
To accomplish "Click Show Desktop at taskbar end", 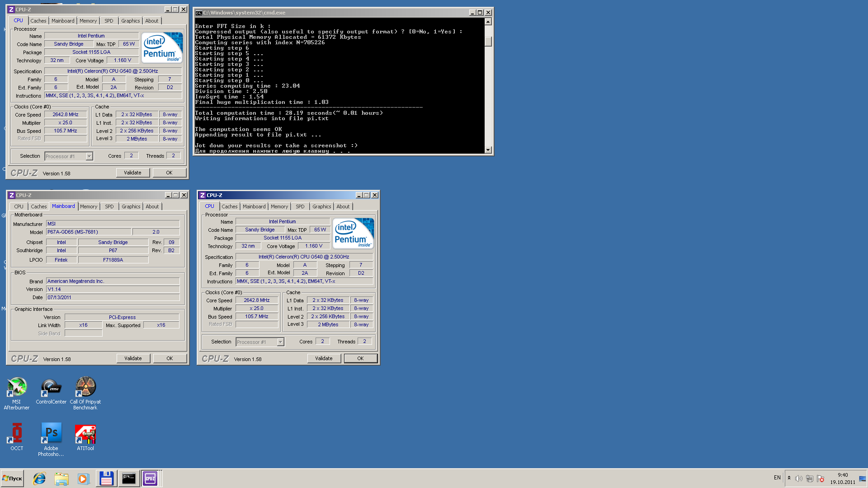I will pyautogui.click(x=863, y=479).
